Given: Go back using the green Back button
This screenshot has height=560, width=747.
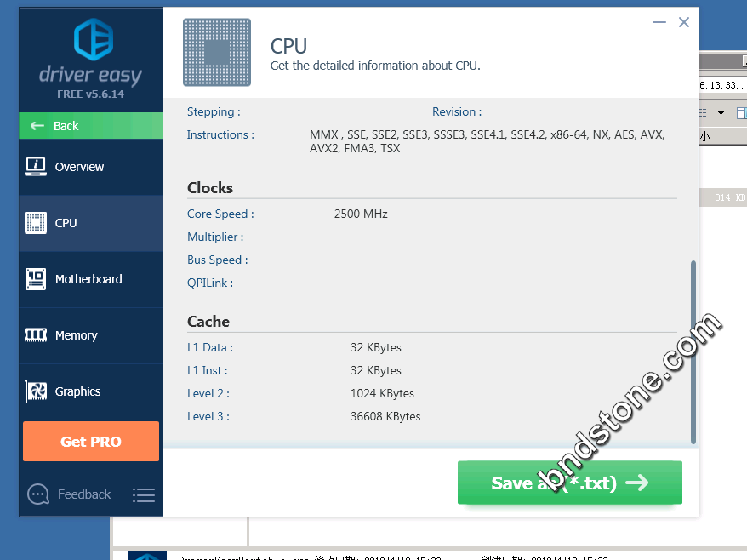Looking at the screenshot, I should coord(91,126).
